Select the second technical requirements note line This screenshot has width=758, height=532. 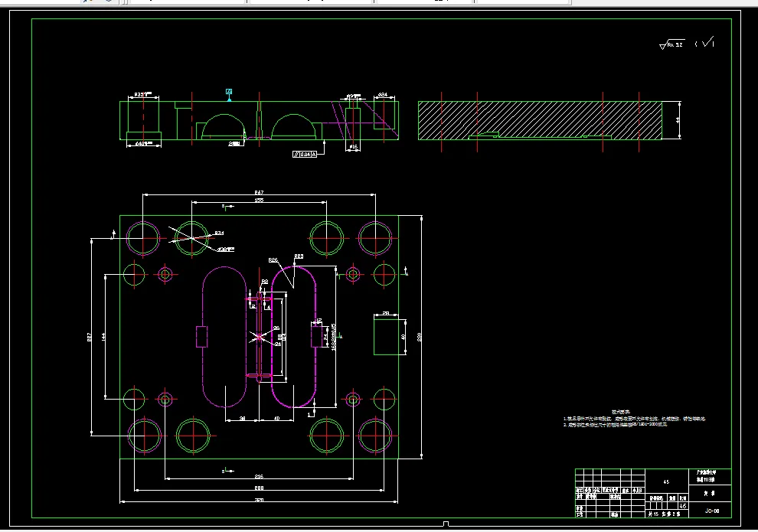point(615,425)
